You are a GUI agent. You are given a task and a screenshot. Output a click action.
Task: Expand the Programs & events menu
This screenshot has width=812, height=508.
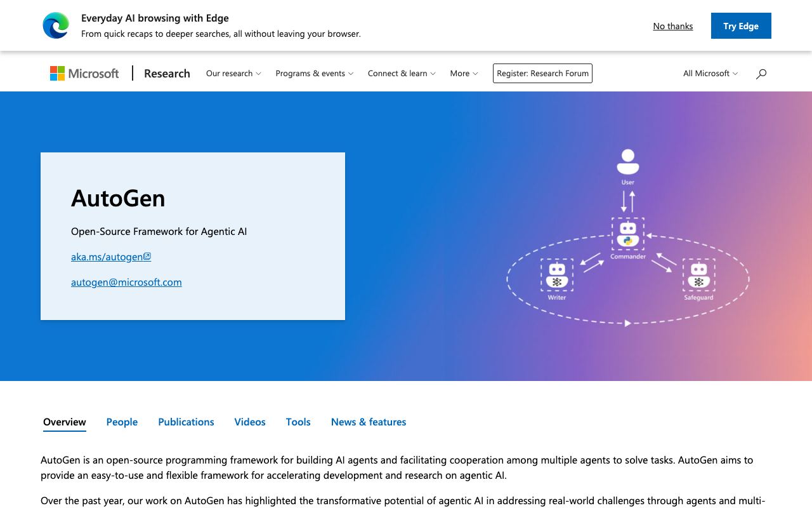[x=315, y=74]
